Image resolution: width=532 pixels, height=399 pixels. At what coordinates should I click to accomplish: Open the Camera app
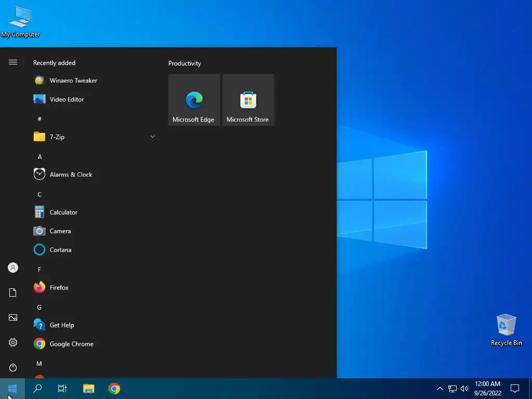95,231
